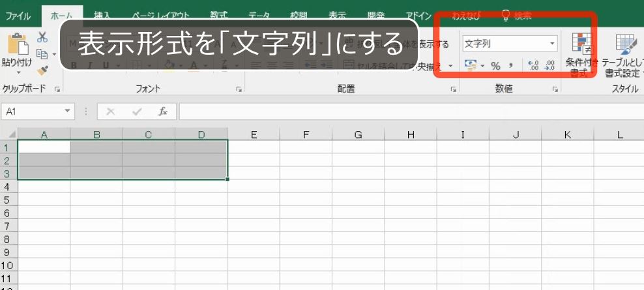Viewport: 644px width, 290px height.
Task: Apply comma style button
Action: click(511, 66)
